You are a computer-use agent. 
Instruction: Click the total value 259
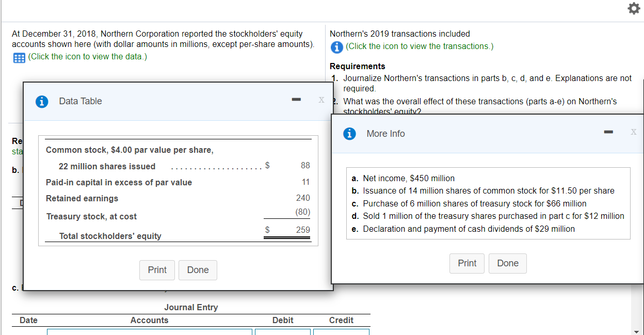[303, 230]
